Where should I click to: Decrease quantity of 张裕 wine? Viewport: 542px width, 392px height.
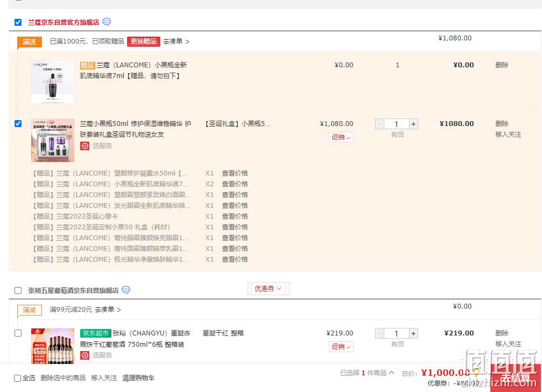point(379,334)
